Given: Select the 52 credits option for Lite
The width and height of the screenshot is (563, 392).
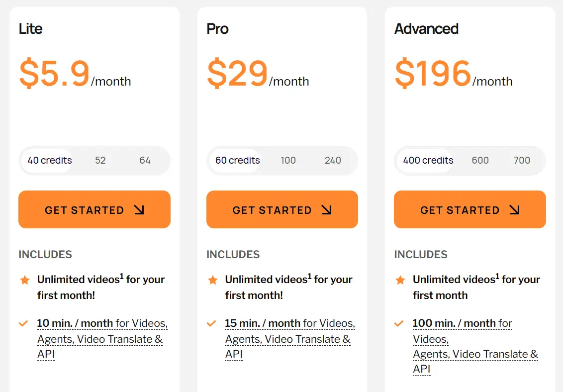Looking at the screenshot, I should pos(100,161).
